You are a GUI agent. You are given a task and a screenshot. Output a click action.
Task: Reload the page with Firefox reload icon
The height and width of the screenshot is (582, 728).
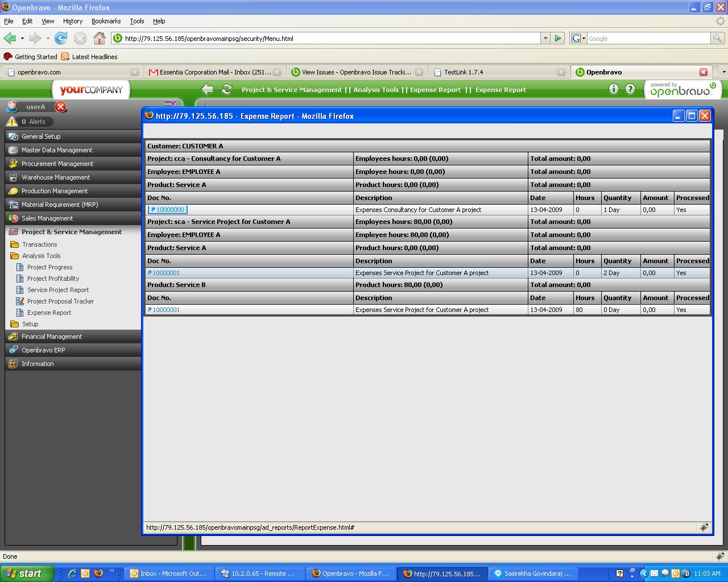[x=61, y=38]
